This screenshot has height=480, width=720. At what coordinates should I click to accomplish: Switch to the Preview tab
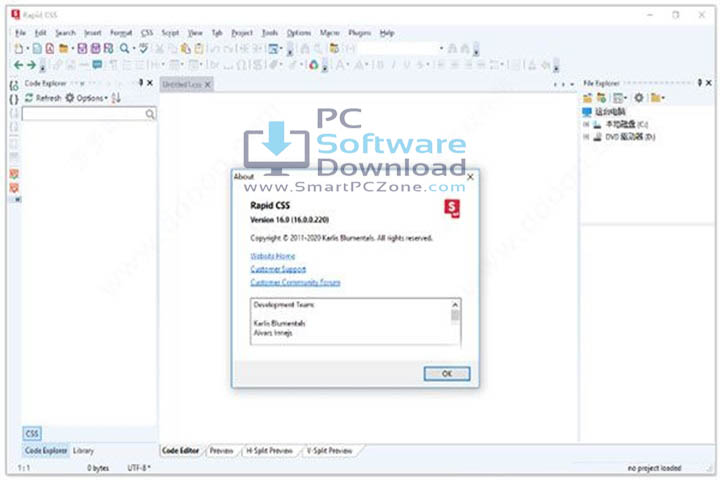click(221, 451)
